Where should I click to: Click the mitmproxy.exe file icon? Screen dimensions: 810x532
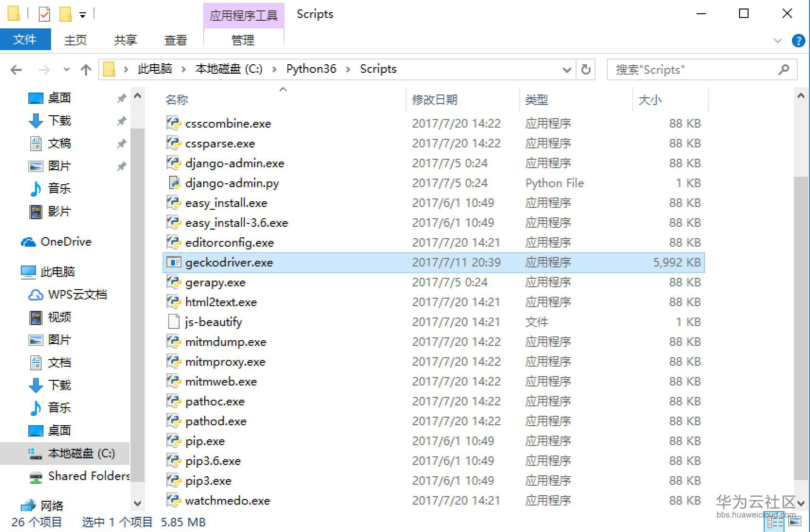tap(174, 361)
